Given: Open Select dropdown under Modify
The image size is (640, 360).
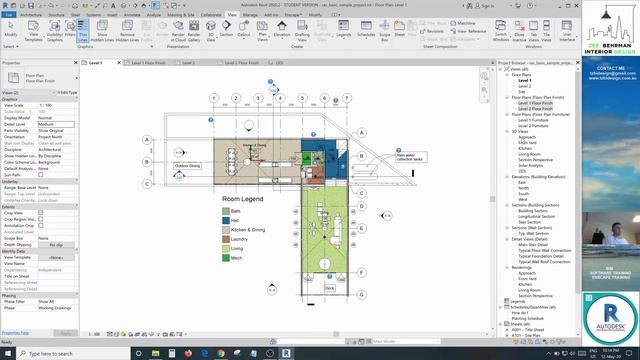Looking at the screenshot, I should pos(11,47).
